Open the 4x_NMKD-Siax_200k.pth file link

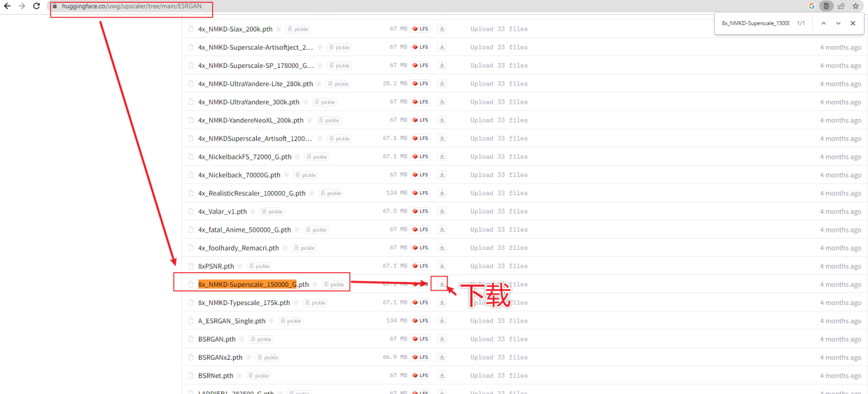[x=234, y=29]
